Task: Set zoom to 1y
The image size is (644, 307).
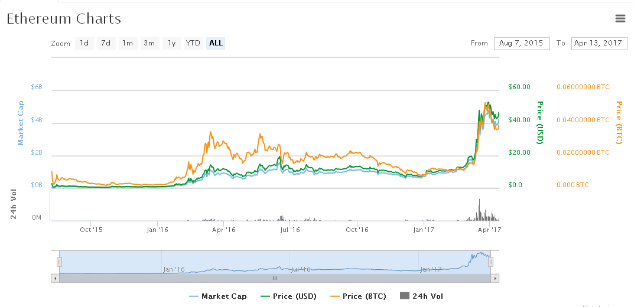Action: tap(172, 43)
